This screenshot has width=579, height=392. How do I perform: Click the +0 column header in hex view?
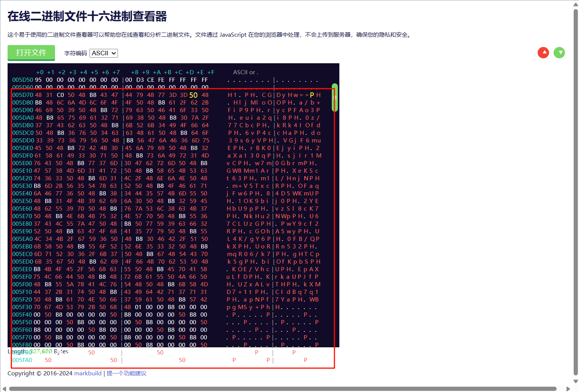pos(40,72)
